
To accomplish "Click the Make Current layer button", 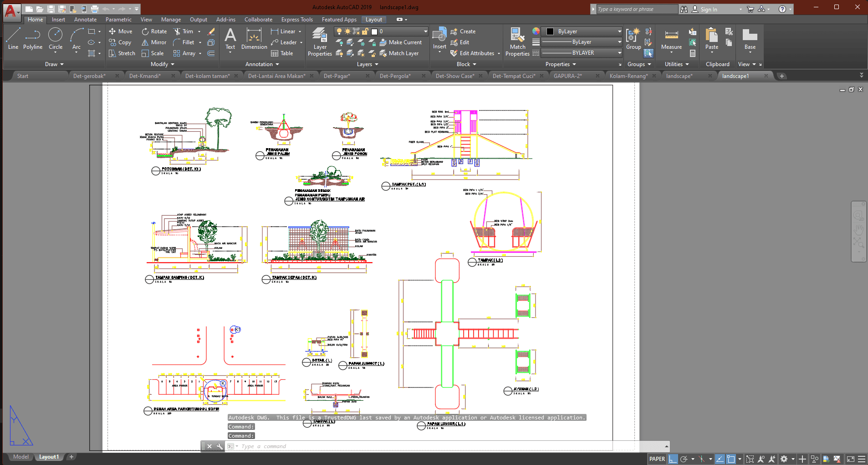I will click(x=400, y=42).
